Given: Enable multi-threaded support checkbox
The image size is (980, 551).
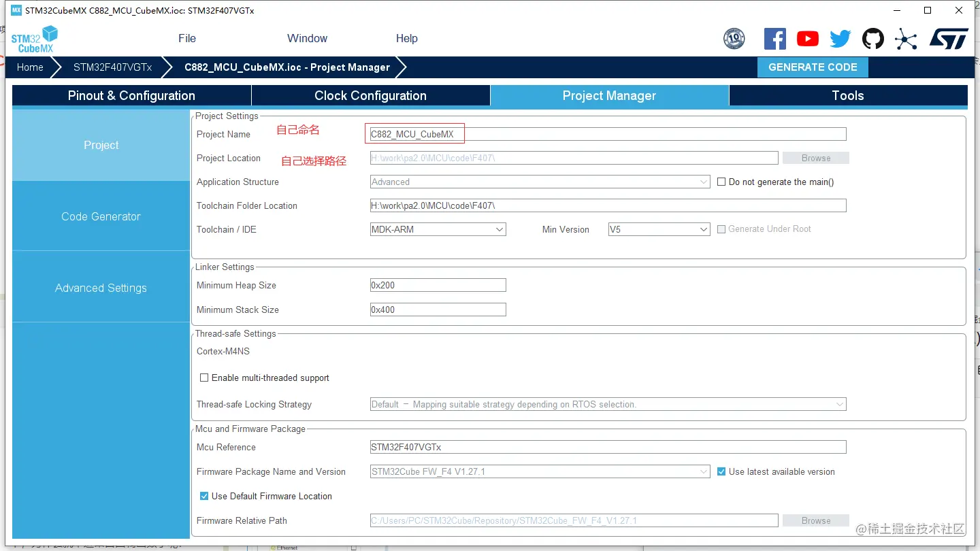Looking at the screenshot, I should coord(203,378).
